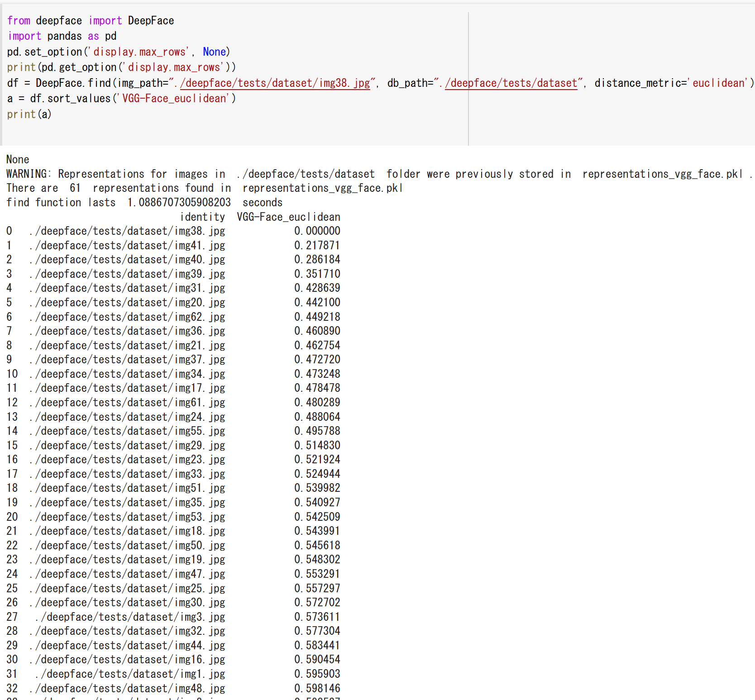
Task: Click the img38.jpg identity in row 0
Action: coord(127,231)
